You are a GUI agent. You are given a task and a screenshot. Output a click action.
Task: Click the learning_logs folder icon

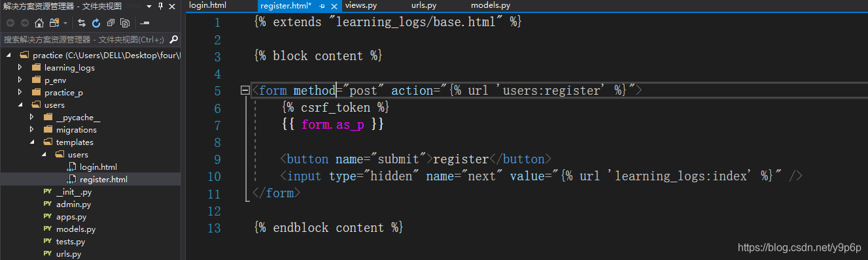pyautogui.click(x=36, y=67)
